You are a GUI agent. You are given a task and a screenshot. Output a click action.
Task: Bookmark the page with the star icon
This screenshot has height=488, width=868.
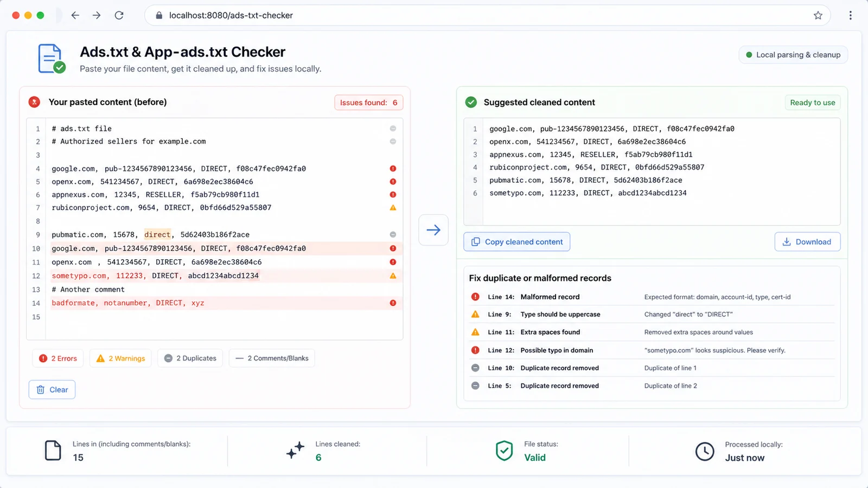click(x=818, y=15)
